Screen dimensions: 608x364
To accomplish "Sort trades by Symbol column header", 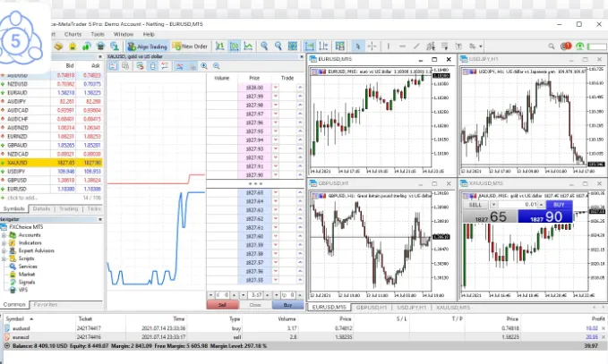I will [x=15, y=319].
